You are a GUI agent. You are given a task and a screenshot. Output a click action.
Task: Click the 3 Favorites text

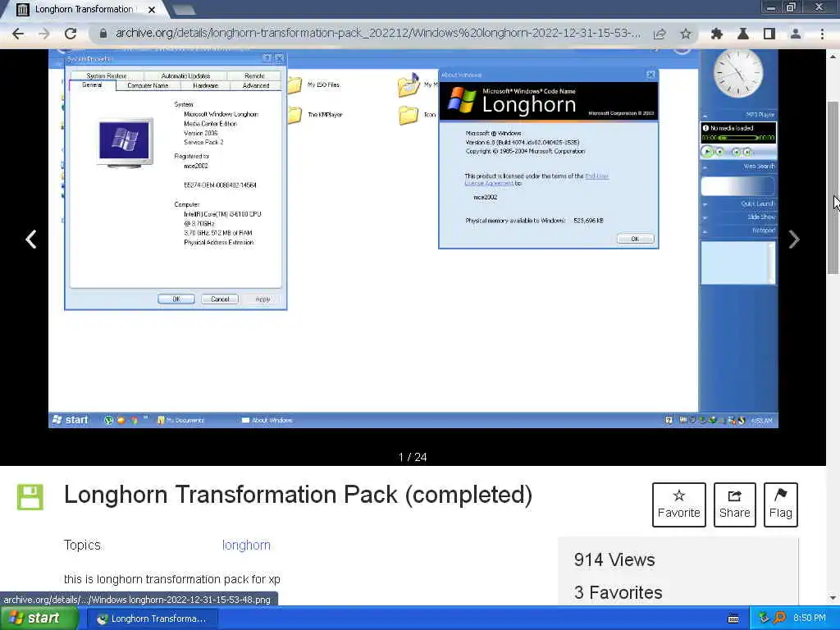tap(618, 592)
